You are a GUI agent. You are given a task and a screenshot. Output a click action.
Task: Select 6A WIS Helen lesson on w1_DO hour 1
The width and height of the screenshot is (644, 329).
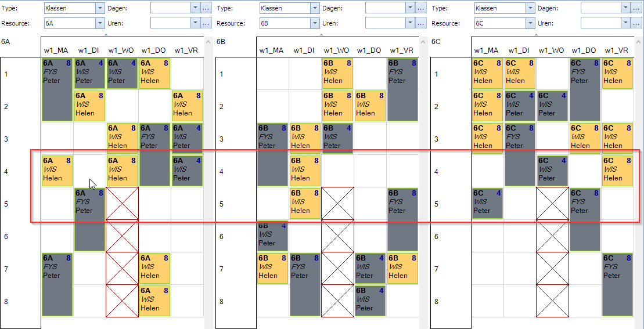[154, 74]
